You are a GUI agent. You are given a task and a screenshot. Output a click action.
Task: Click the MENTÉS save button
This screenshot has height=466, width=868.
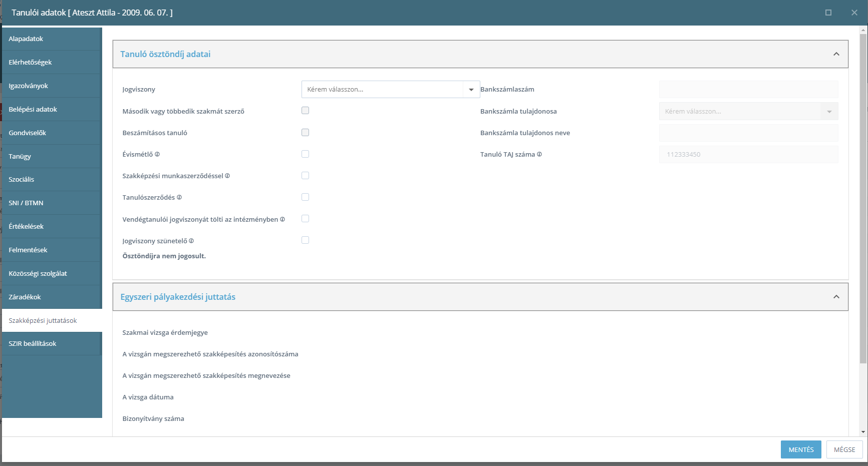[x=801, y=449]
